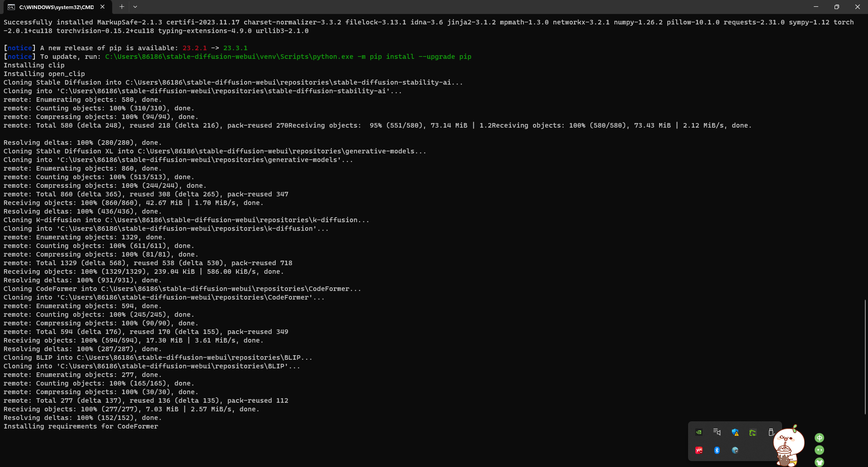868x467 pixels.
Task: Open the red Youdao tray icon
Action: 699,450
